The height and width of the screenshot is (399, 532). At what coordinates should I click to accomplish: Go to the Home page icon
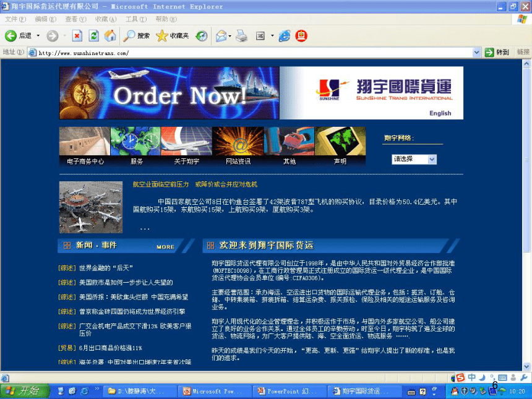(x=110, y=36)
